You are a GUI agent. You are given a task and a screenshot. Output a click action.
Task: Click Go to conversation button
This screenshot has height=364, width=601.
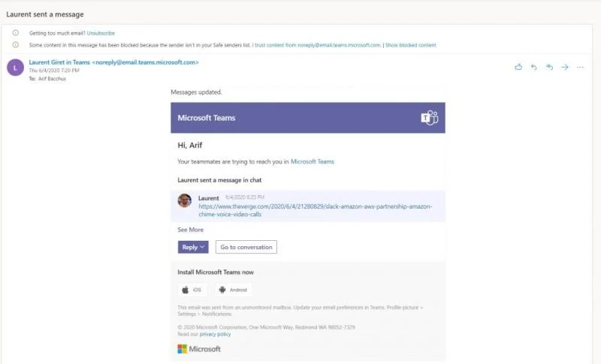(246, 247)
